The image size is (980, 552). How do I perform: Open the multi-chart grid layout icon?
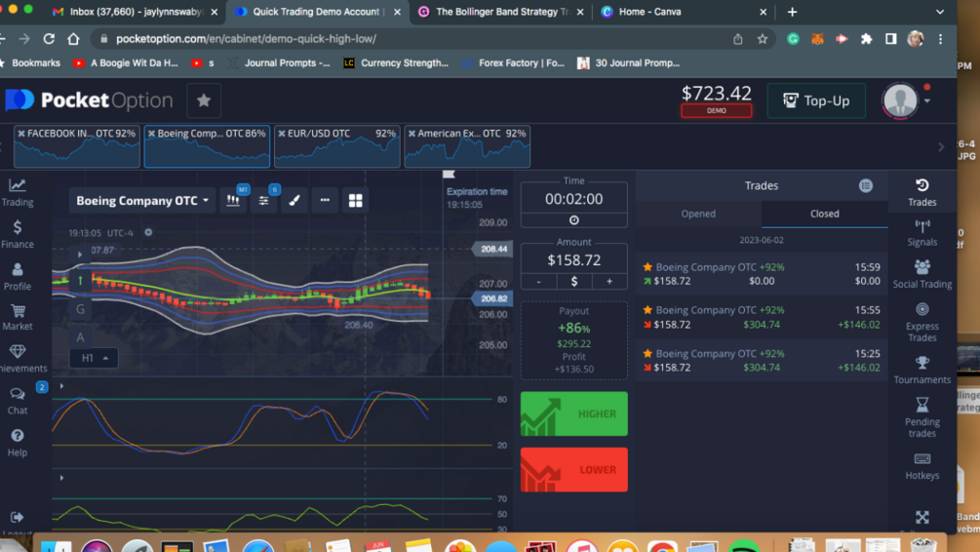355,201
